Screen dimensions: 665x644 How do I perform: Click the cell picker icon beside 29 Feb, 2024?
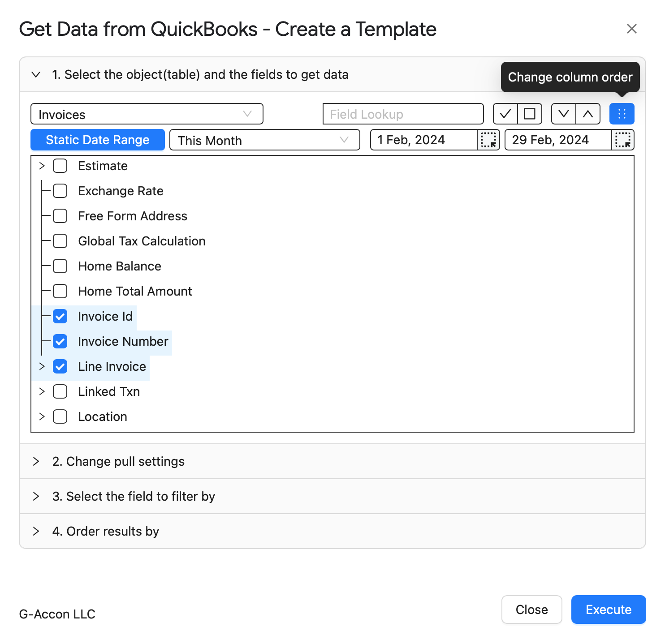pyautogui.click(x=623, y=140)
